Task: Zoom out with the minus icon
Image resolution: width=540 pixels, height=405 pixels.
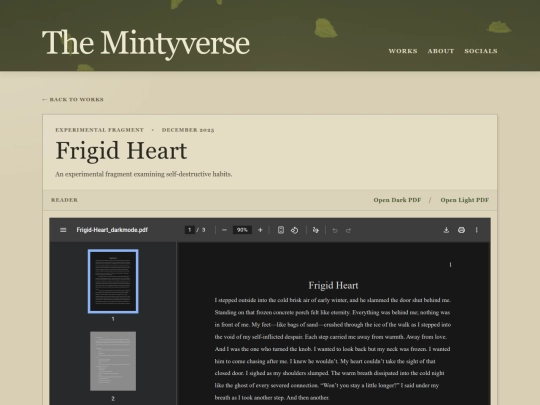Action: point(224,230)
